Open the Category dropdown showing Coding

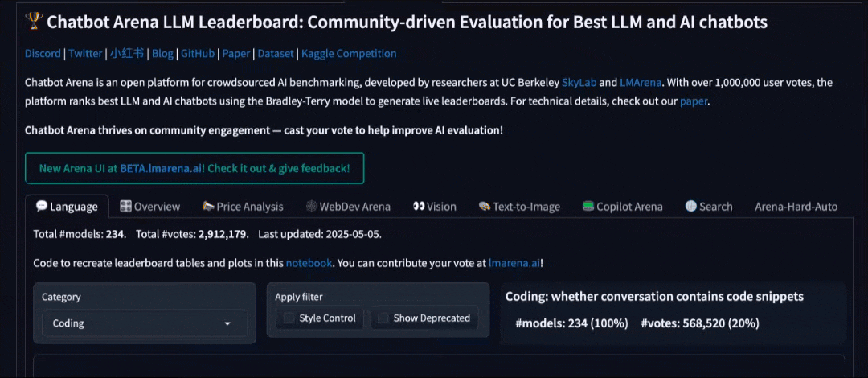coord(145,323)
